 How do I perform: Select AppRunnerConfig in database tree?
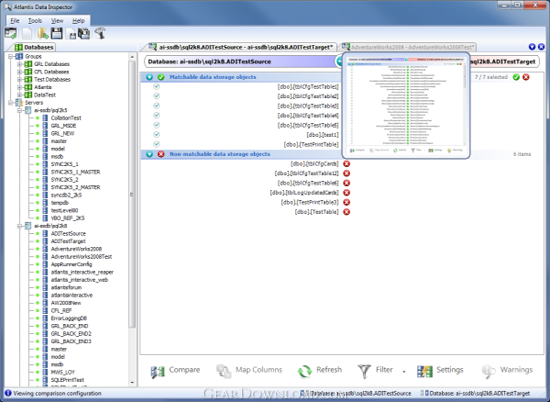(x=71, y=264)
